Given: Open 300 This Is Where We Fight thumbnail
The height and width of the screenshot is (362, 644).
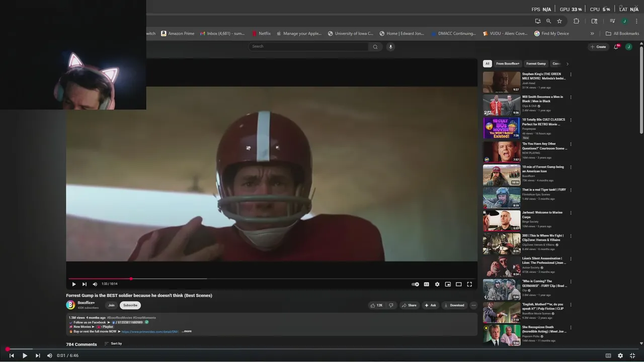Looking at the screenshot, I should (502, 243).
